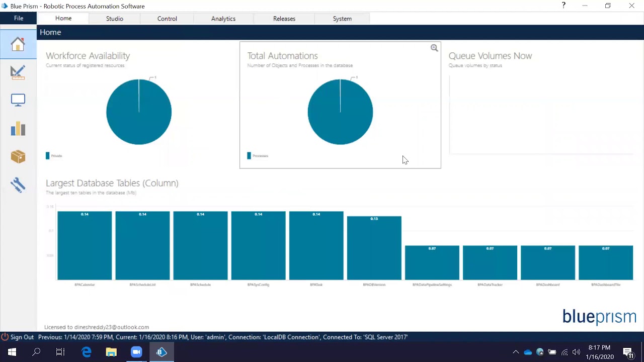644x362 pixels.
Task: Click the Sign Out power icon
Action: click(x=5, y=337)
